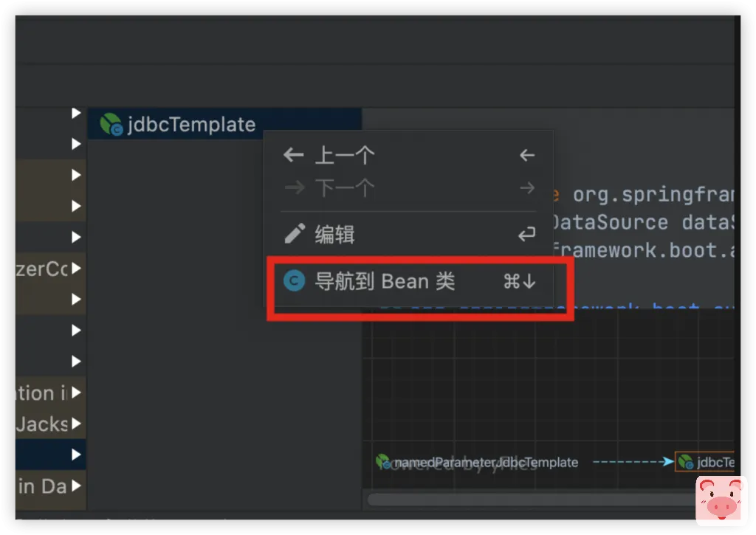Expand the row ending with zerCc
Screen dimensions: 756x535
point(76,268)
